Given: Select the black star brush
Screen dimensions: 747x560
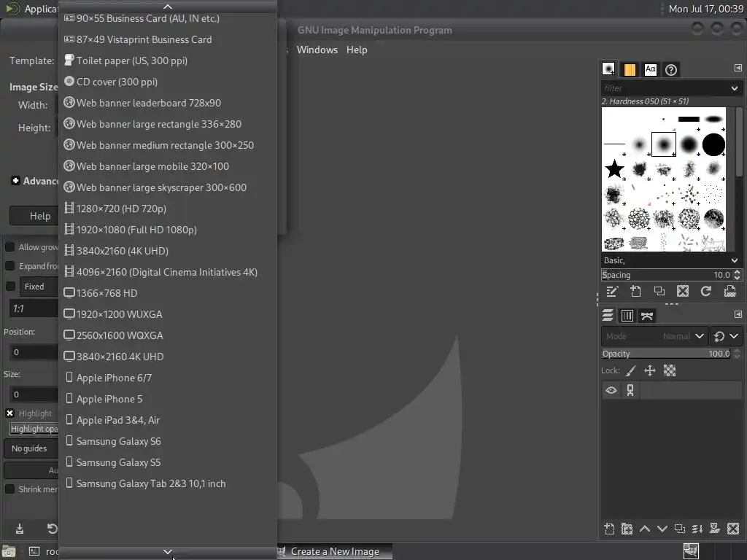Looking at the screenshot, I should (x=614, y=168).
